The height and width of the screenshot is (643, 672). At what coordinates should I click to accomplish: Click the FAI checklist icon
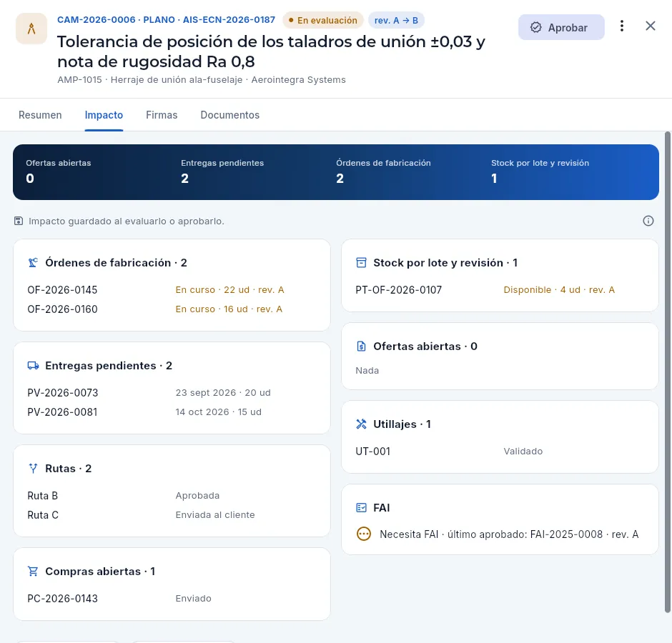tap(361, 508)
